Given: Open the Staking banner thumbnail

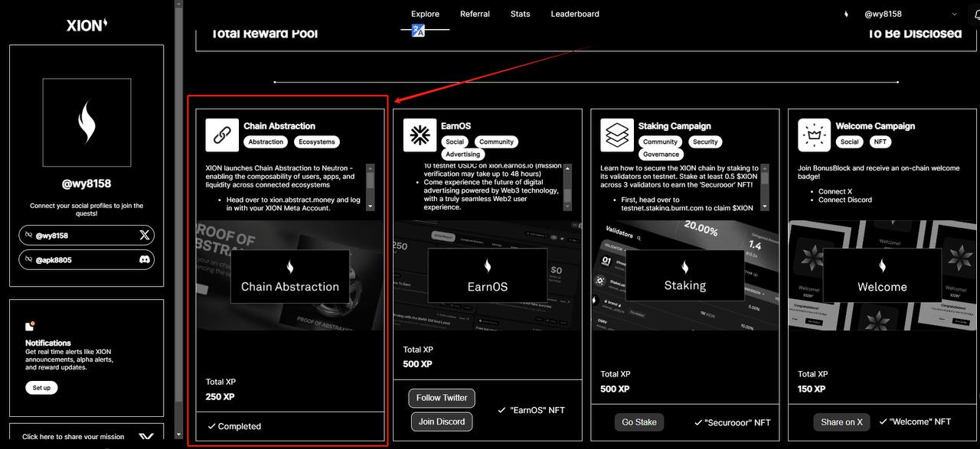Looking at the screenshot, I should click(x=685, y=276).
